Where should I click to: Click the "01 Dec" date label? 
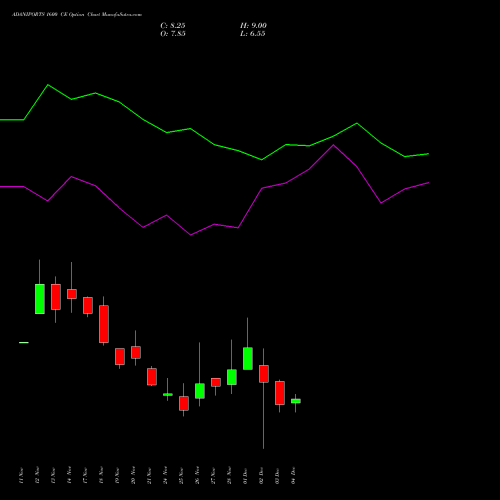click(245, 475)
